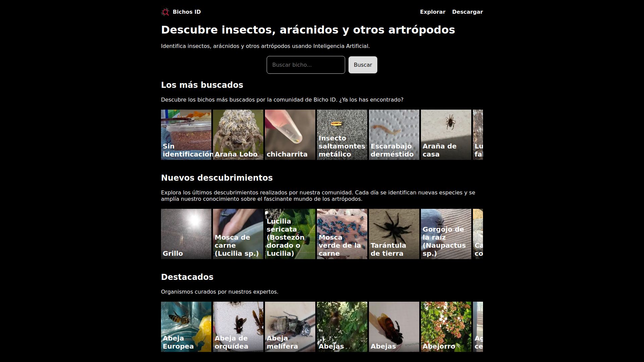View Mosca de carne (Lucilia sp.) card
Image resolution: width=644 pixels, height=362 pixels.
click(x=238, y=234)
